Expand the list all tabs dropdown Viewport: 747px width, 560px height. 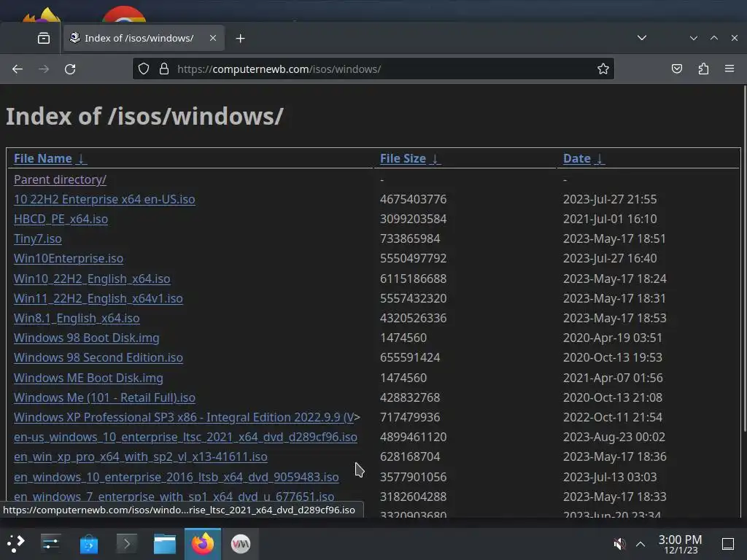coord(642,38)
